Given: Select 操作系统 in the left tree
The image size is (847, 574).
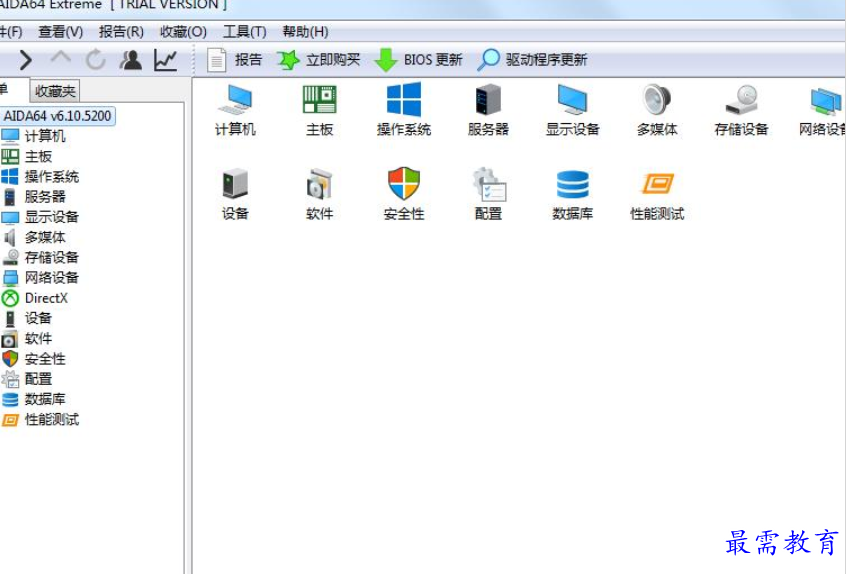Looking at the screenshot, I should click(40, 177).
